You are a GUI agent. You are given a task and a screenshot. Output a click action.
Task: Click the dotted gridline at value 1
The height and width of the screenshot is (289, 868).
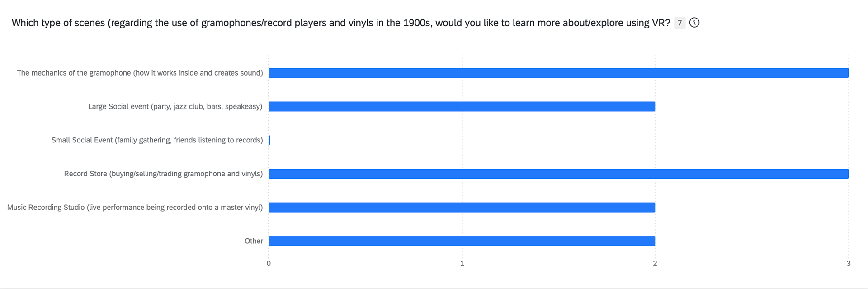tap(462, 157)
